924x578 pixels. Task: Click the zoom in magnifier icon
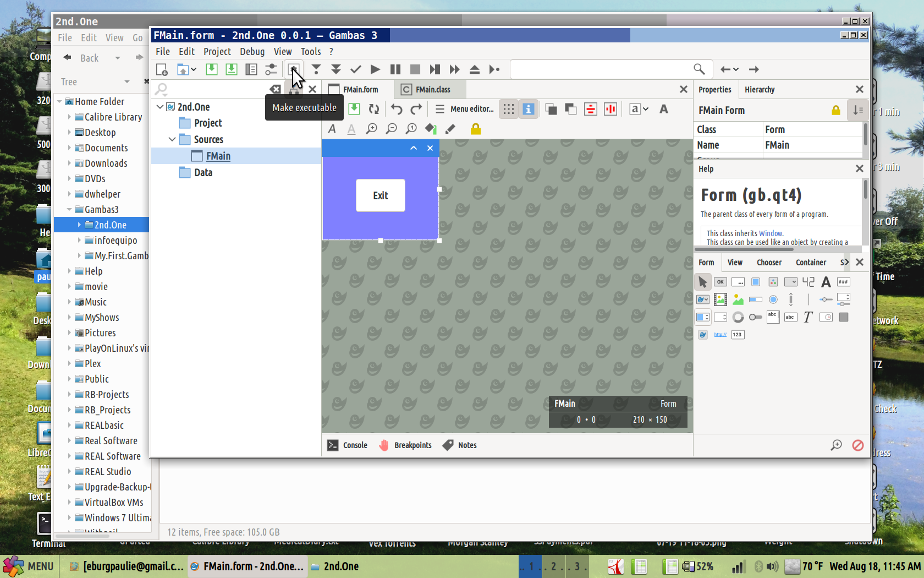pyautogui.click(x=372, y=129)
